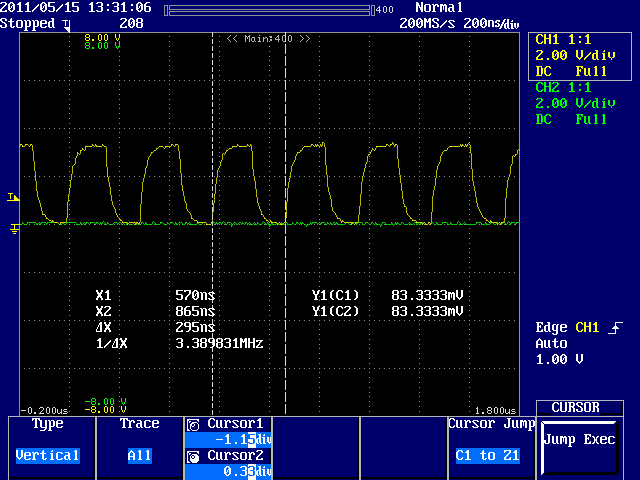Click the ground reference marker on left edge
Viewport: 640px width, 480px height.
click(13, 228)
